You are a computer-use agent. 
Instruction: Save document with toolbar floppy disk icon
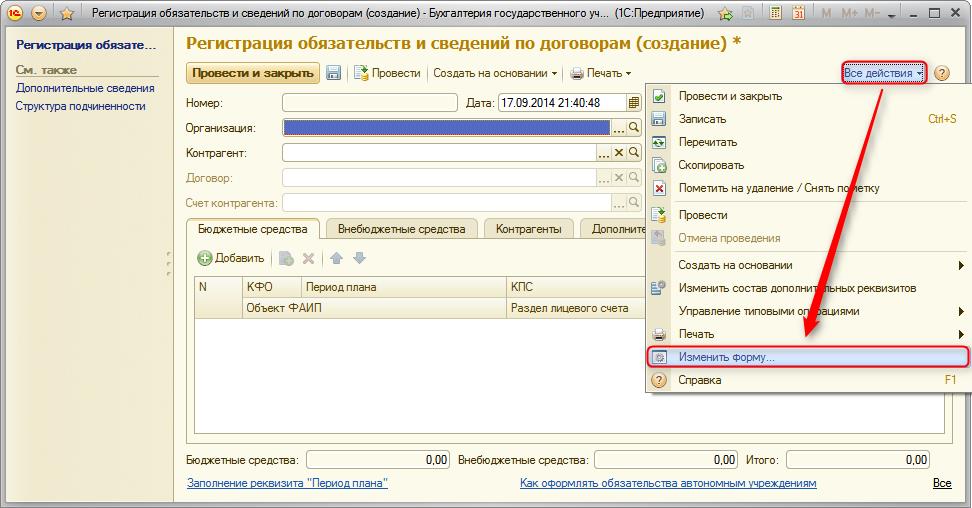click(x=334, y=73)
